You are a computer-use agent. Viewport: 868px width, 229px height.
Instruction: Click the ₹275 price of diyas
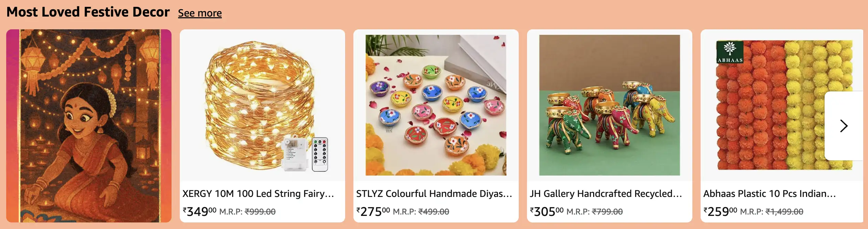(373, 211)
